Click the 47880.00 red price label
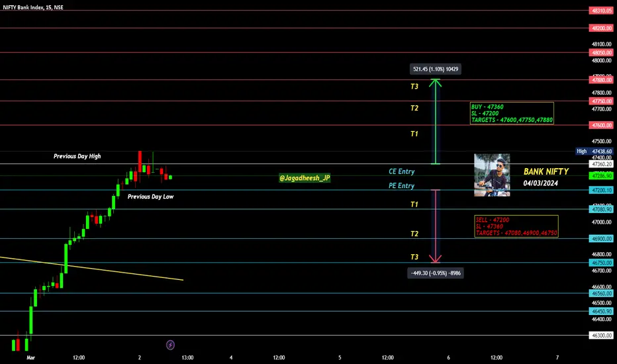Image resolution: width=617 pixels, height=364 pixels. click(601, 80)
